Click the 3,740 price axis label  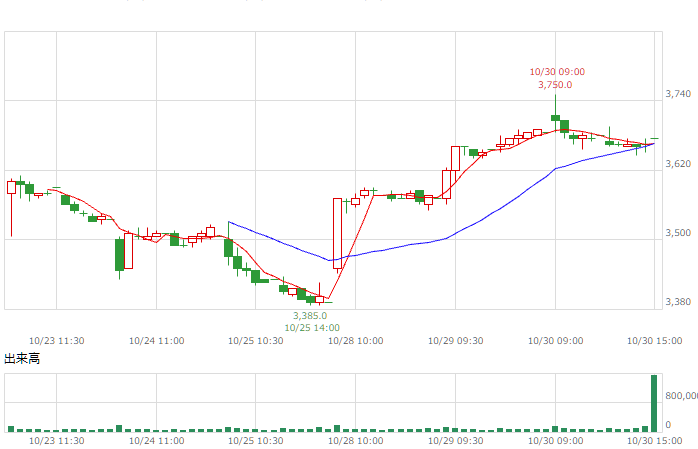coord(678,93)
